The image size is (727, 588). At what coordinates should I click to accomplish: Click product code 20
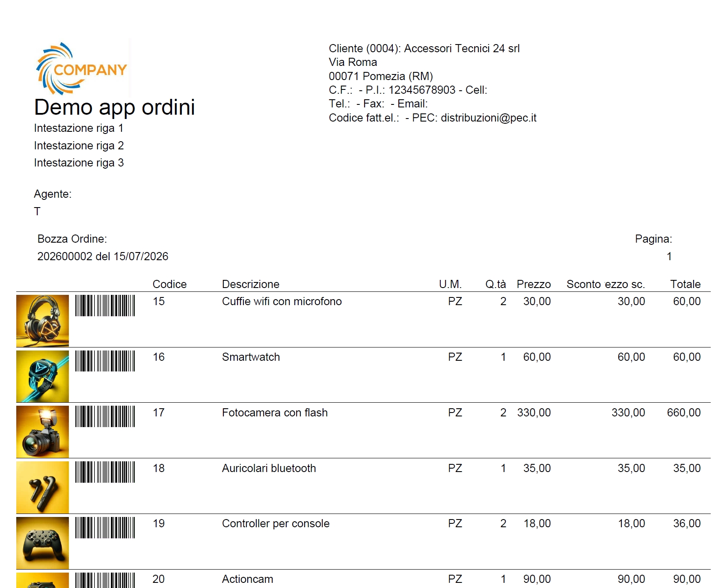click(x=159, y=579)
